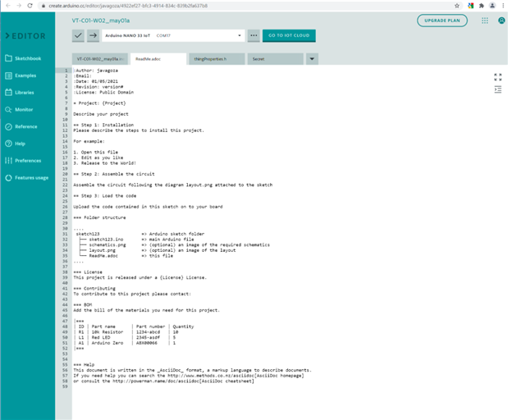Click the '== Step 3: Load the code' heading
The height and width of the screenshot is (420, 508).
point(105,195)
